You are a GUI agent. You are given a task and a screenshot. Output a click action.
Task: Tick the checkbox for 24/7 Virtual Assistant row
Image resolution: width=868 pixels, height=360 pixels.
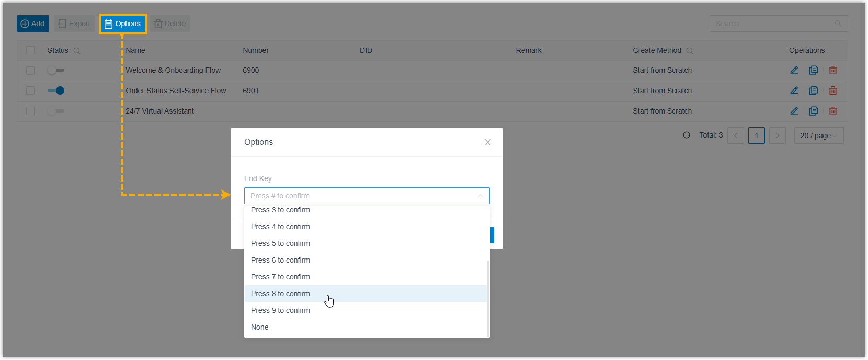point(30,111)
